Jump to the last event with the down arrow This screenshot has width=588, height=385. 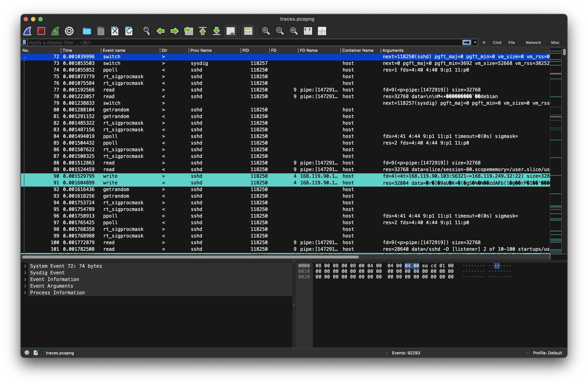click(x=216, y=31)
